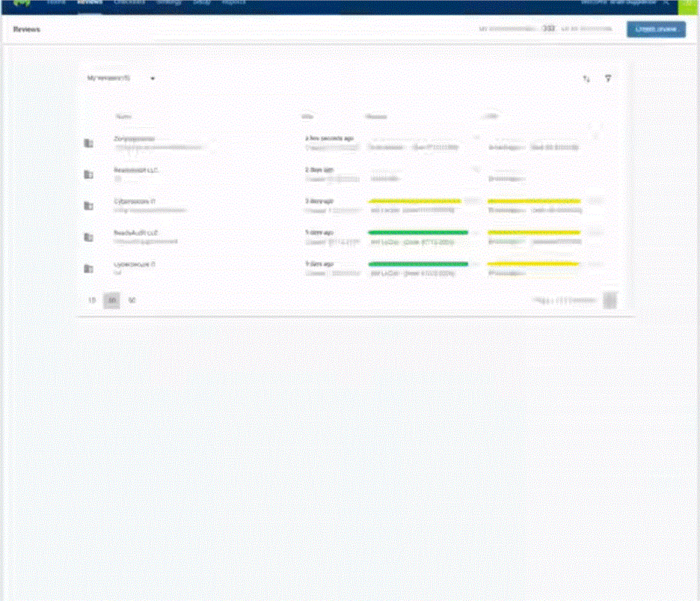Screen dimensions: 700x601
Task: Expand the My reviews (5) dropdown
Action: tap(120, 78)
